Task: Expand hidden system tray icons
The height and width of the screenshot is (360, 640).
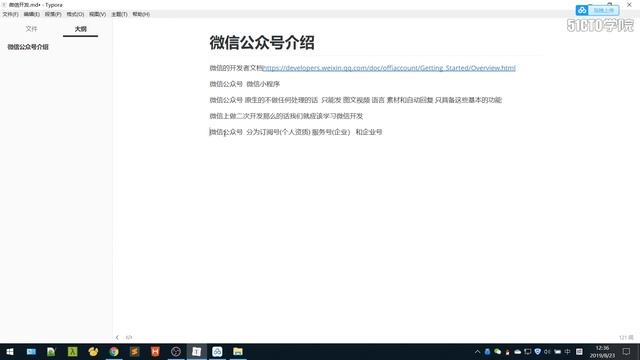Action: click(477, 351)
